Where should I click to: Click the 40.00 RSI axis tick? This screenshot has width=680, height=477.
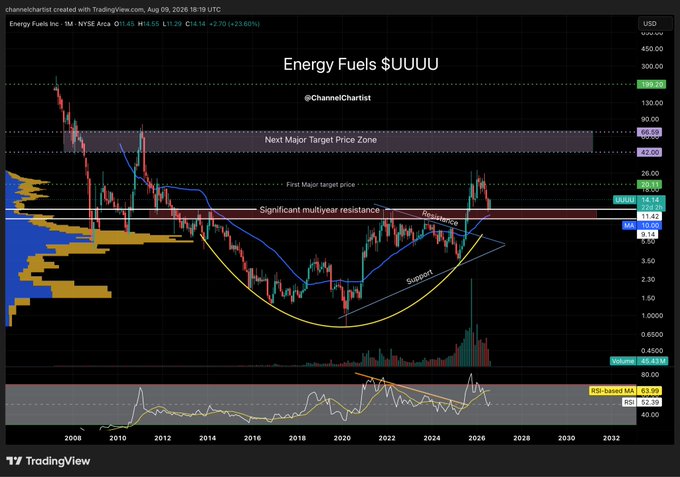tap(650, 415)
